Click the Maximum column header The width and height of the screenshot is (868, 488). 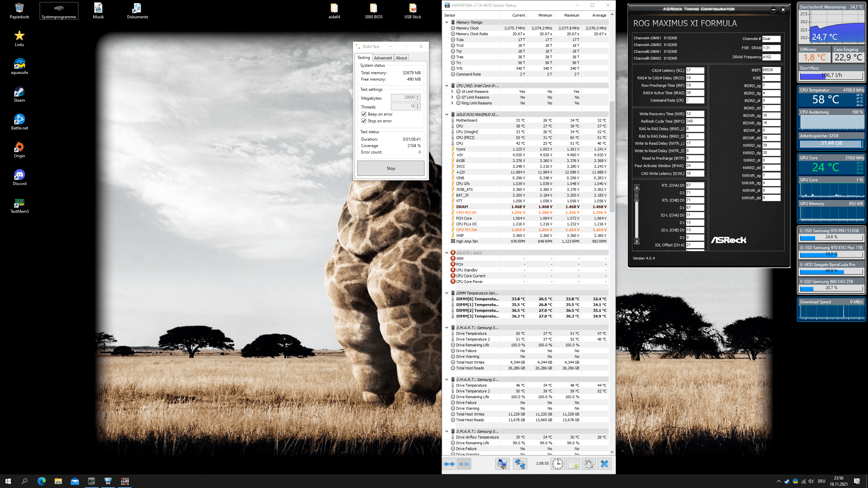coord(568,15)
